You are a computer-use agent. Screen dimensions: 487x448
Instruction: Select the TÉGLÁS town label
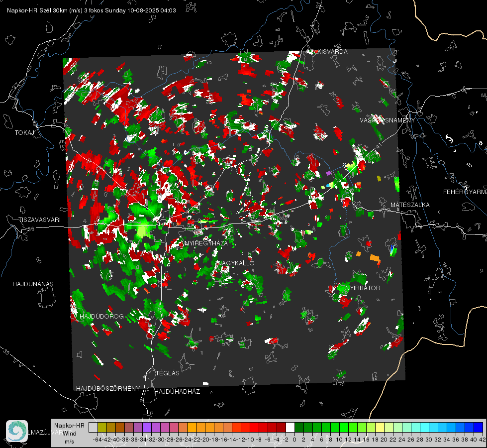pos(168,373)
